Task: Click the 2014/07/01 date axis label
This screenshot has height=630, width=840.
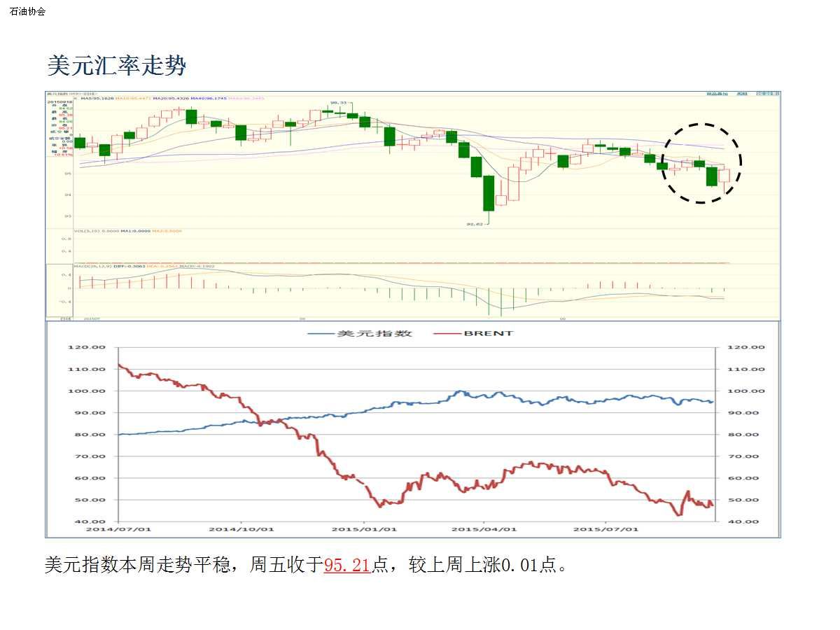Action: [x=118, y=529]
